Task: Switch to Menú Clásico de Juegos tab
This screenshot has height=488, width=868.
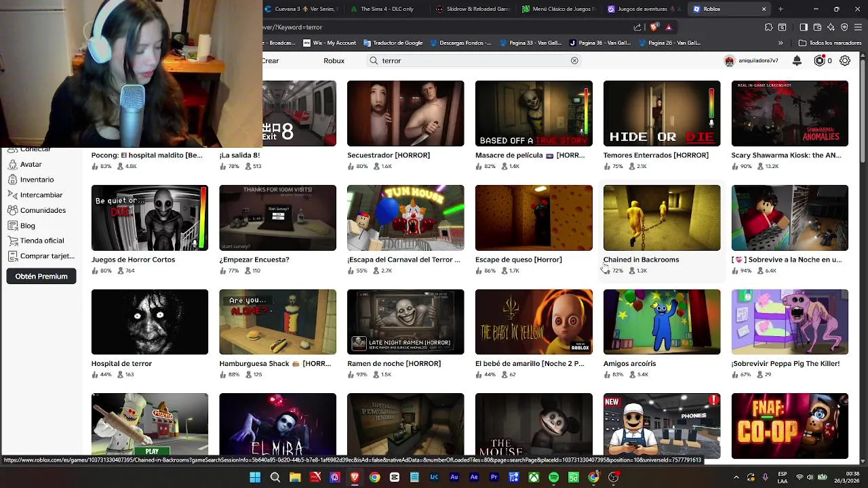Action: [x=559, y=9]
